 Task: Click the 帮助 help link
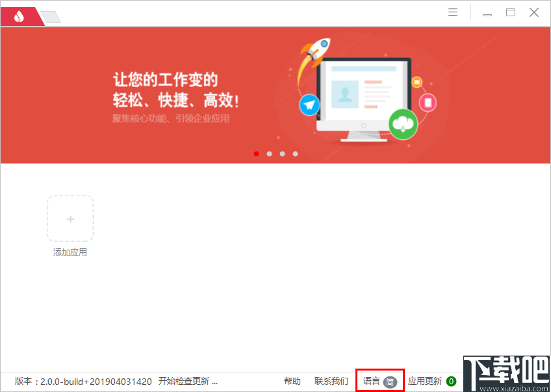(292, 381)
